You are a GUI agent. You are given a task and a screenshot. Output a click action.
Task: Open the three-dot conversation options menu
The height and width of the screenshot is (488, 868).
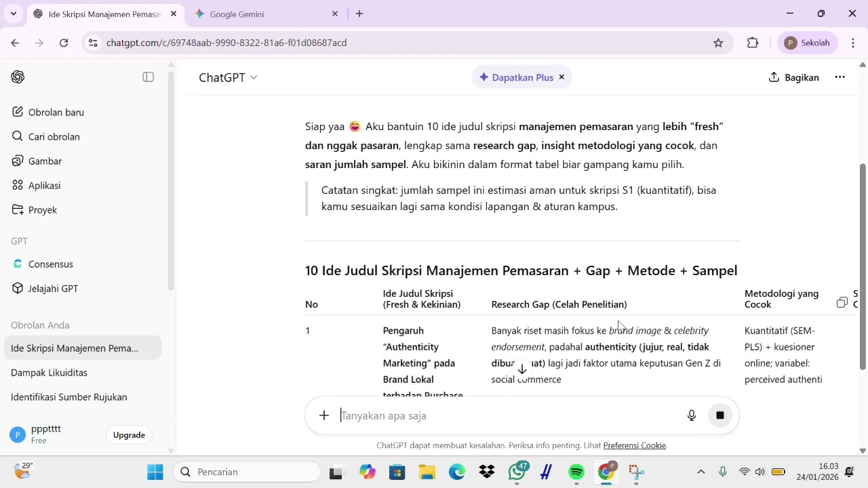[x=840, y=77]
